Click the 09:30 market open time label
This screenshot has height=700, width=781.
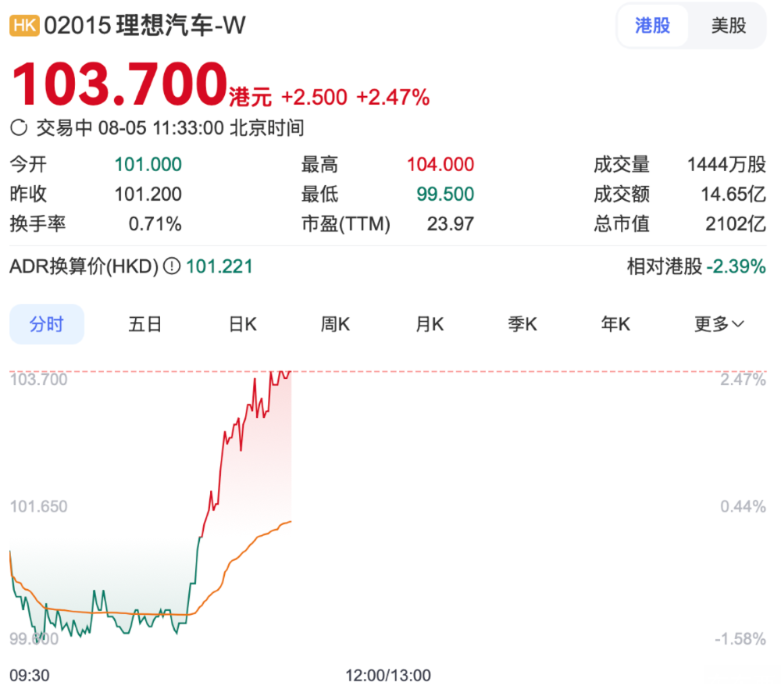tap(31, 675)
